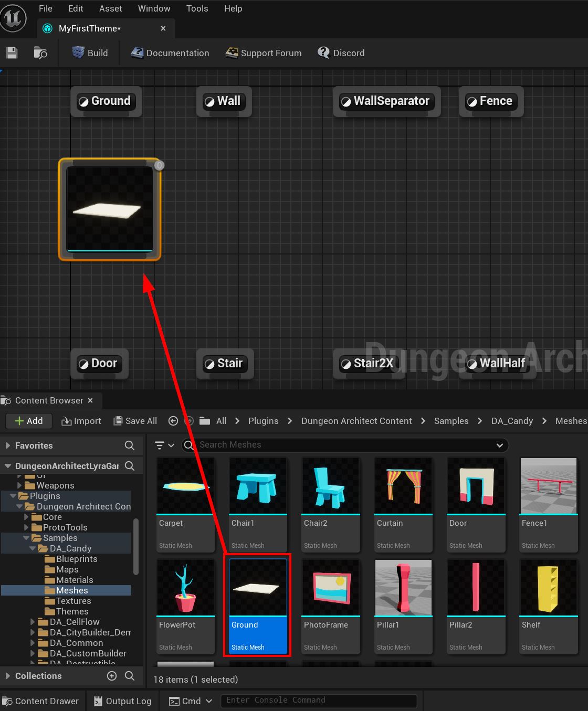
Task: Open the saved searches dropdown chevron
Action: coord(500,445)
